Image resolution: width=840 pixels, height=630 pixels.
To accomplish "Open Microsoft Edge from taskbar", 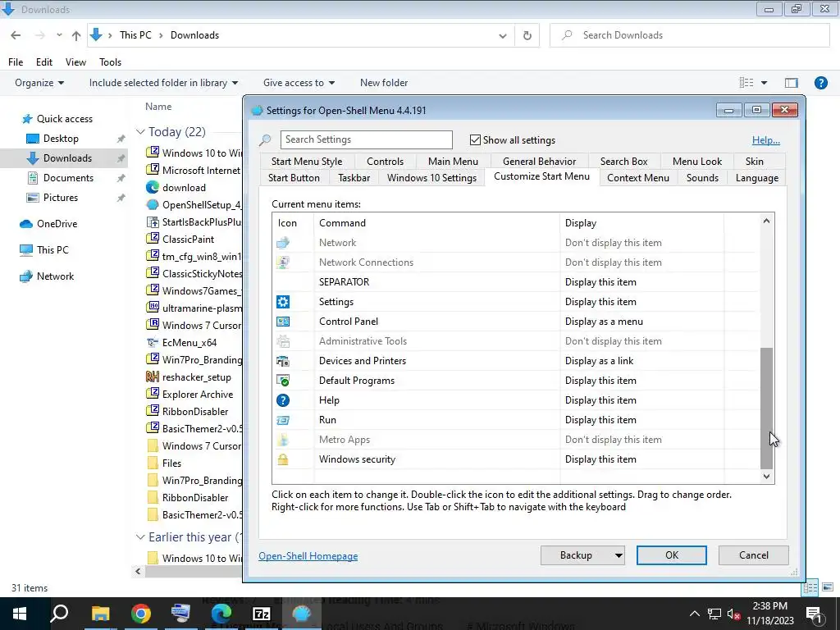I will click(221, 614).
